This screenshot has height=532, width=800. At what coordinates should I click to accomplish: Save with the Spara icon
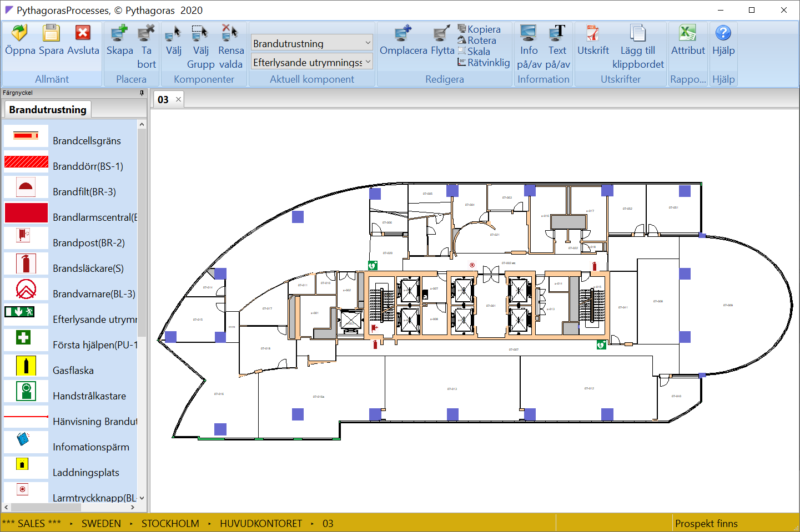51,33
